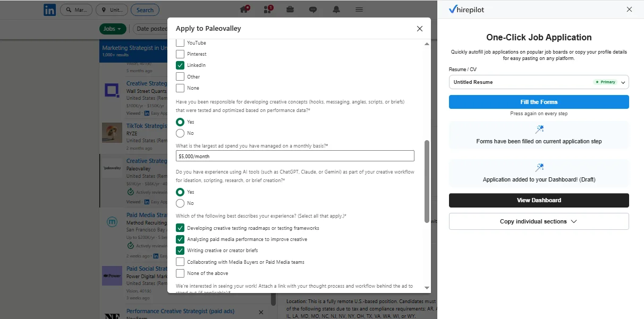Click the Primary badge on resume
This screenshot has width=644, height=319.
(x=605, y=82)
